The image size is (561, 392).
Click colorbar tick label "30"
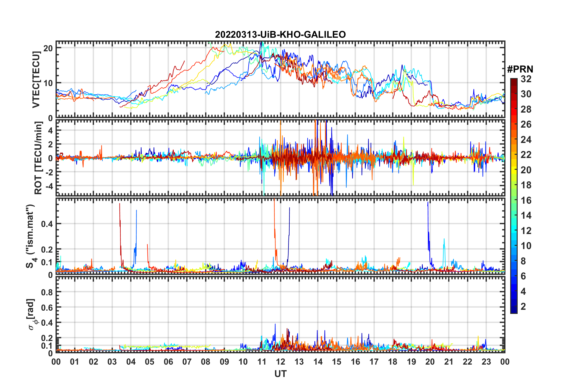click(x=526, y=94)
